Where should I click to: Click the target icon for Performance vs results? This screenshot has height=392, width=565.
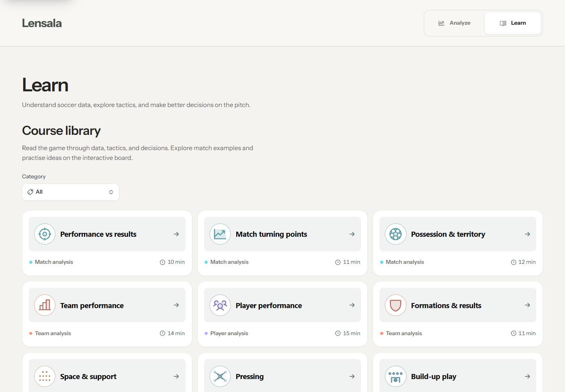pos(45,234)
